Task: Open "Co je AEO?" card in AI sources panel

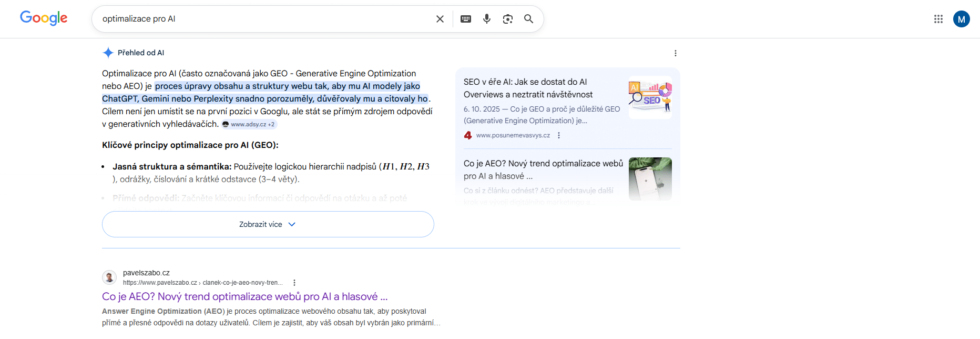Action: [x=543, y=169]
